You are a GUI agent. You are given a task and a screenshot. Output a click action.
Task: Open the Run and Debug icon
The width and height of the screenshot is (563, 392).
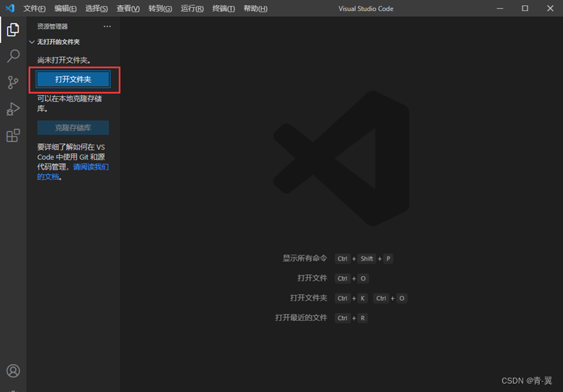tap(13, 109)
